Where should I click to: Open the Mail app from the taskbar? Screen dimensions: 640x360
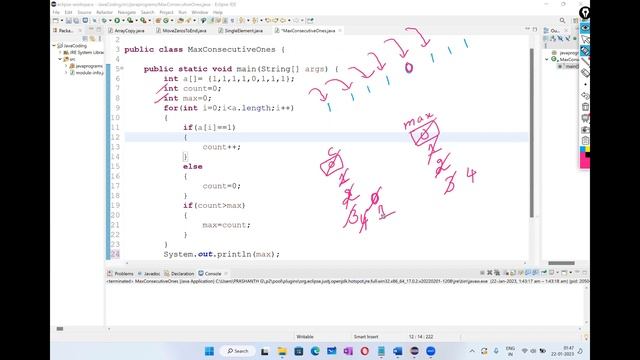pos(331,351)
